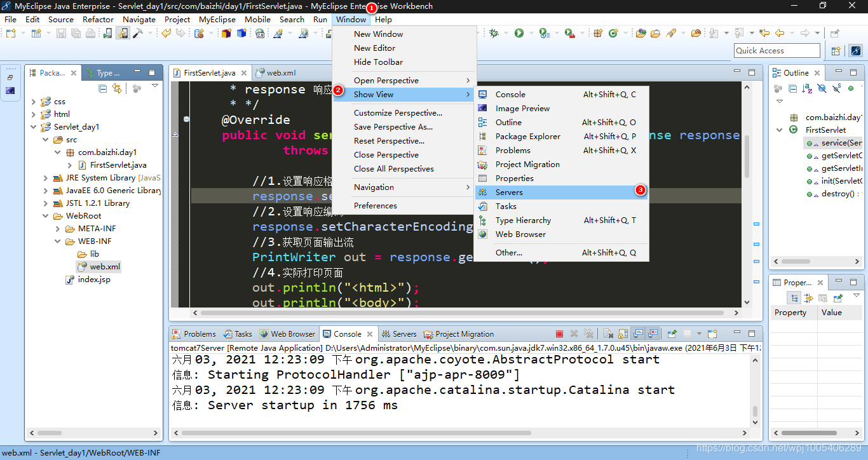This screenshot has width=868, height=460.
Task: Select Other... in Show View submenu
Action: point(562,252)
